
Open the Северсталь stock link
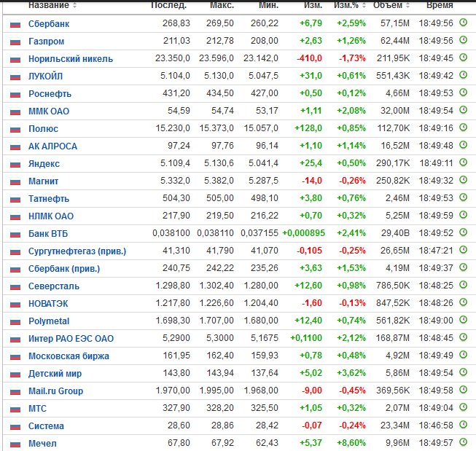54,286
